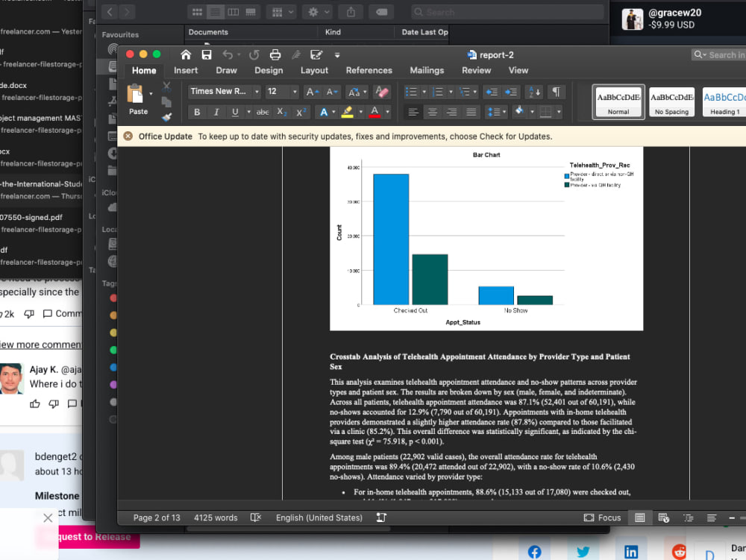Insert a bulleted list
Screen dimensions: 746x560
click(x=411, y=92)
